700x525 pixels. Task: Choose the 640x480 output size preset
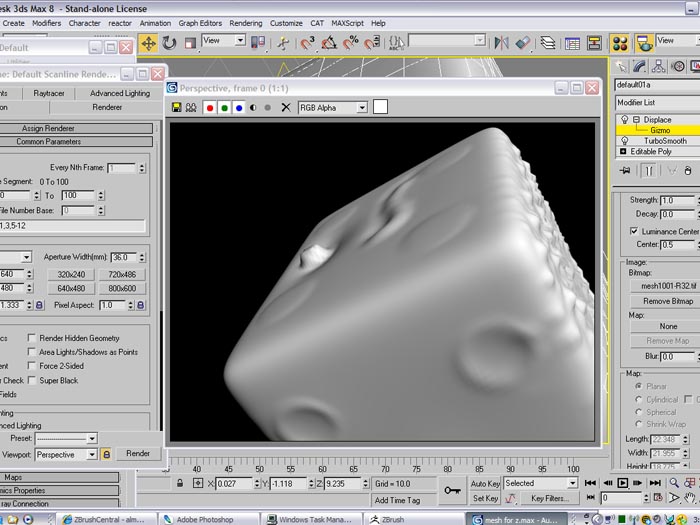71,288
